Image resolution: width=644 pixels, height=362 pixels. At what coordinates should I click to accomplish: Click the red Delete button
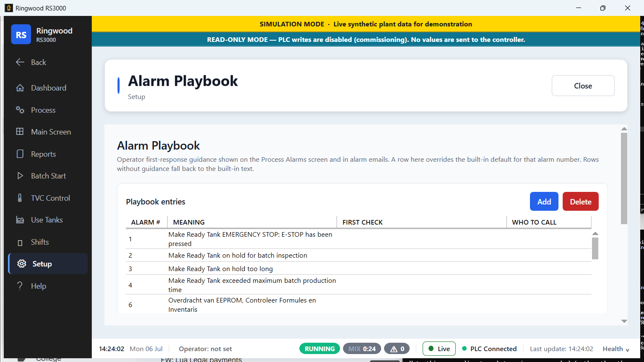tap(580, 202)
